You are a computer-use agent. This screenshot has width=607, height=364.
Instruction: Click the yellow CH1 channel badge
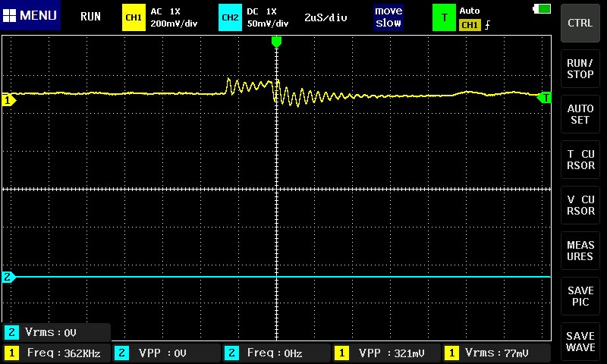click(x=133, y=17)
